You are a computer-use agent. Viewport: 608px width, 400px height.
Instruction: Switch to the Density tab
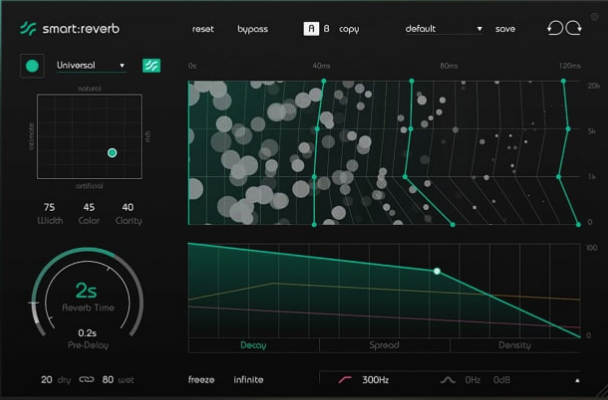point(515,345)
